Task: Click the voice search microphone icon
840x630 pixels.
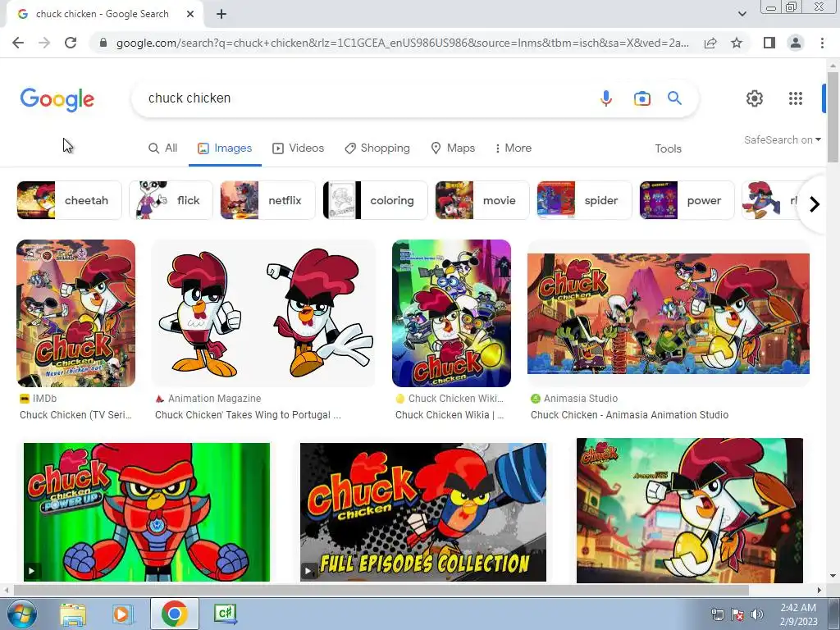Action: pos(606,98)
